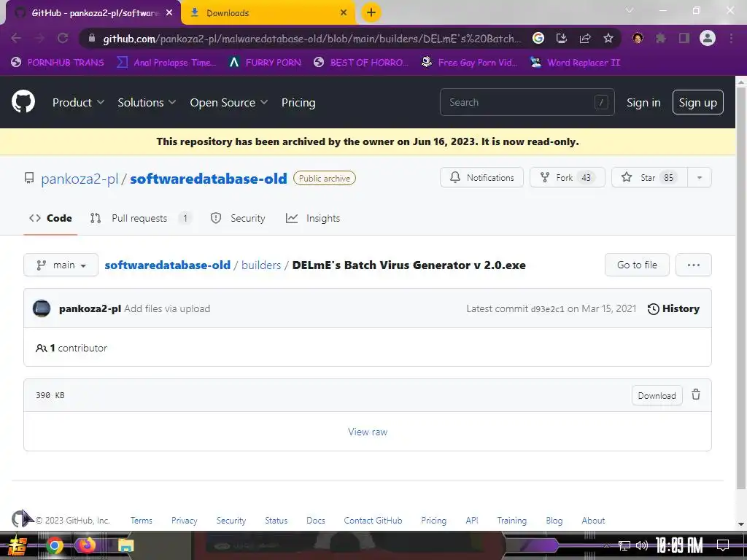Expand the Product menu
The width and height of the screenshot is (747, 560).
pyautogui.click(x=78, y=102)
